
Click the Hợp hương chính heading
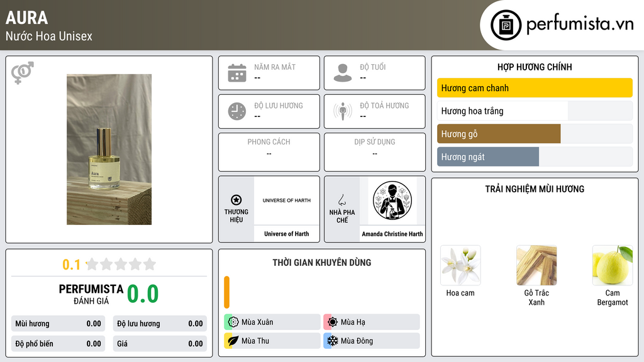point(535,67)
